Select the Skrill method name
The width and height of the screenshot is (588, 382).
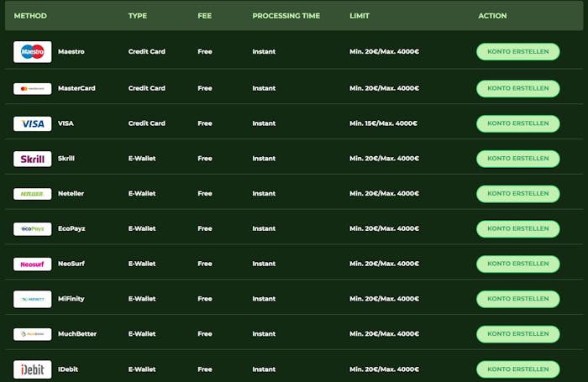(x=66, y=159)
